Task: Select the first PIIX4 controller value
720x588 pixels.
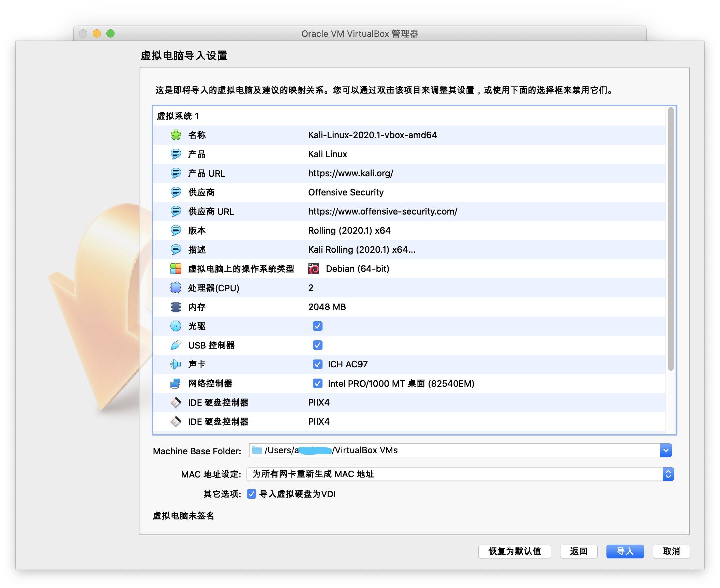Action: click(319, 402)
